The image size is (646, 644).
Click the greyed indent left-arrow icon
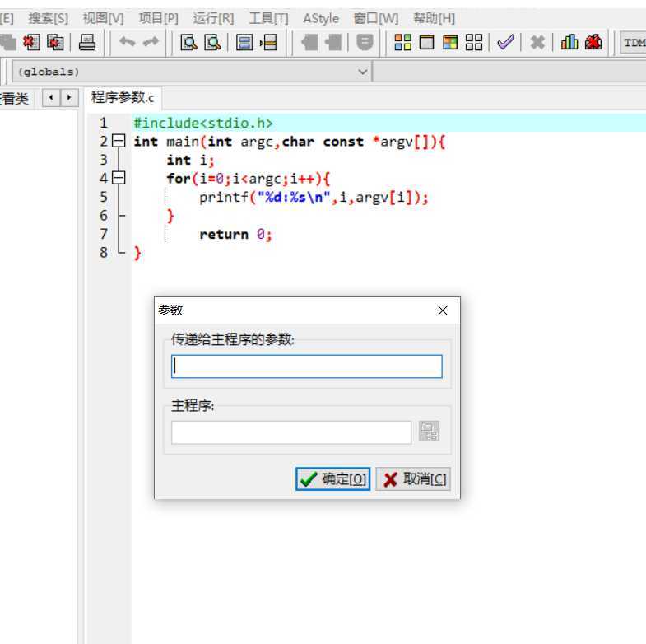click(309, 43)
